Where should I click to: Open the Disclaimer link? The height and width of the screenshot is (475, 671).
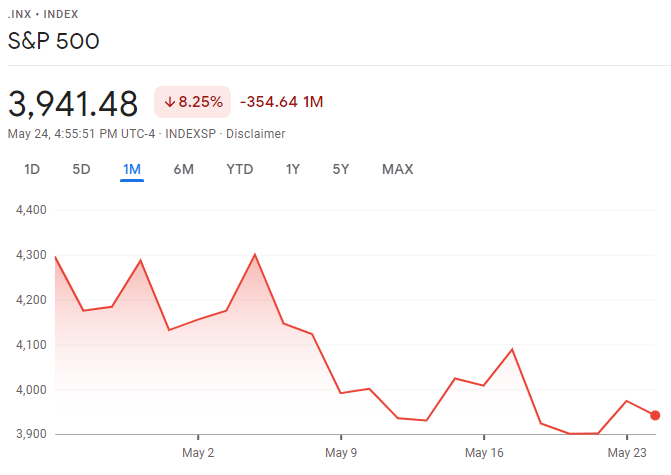(x=255, y=134)
